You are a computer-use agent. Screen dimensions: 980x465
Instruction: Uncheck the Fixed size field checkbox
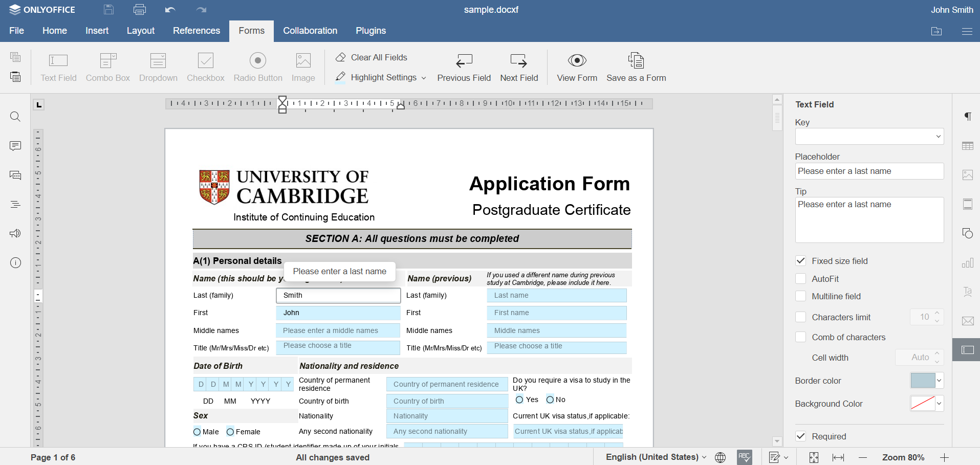pyautogui.click(x=801, y=261)
